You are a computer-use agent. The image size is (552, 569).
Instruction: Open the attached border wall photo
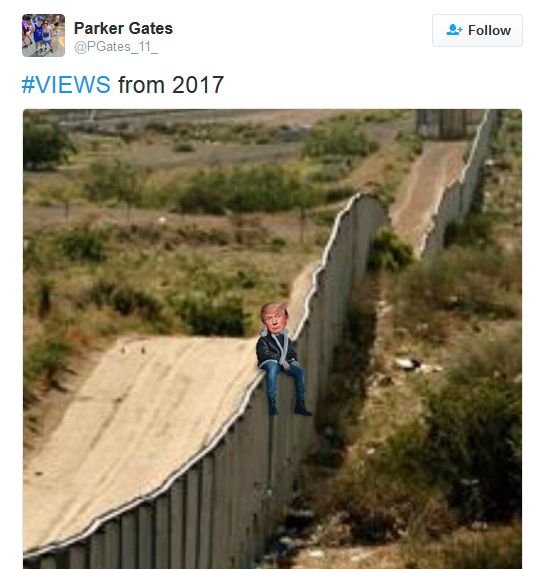(x=272, y=339)
